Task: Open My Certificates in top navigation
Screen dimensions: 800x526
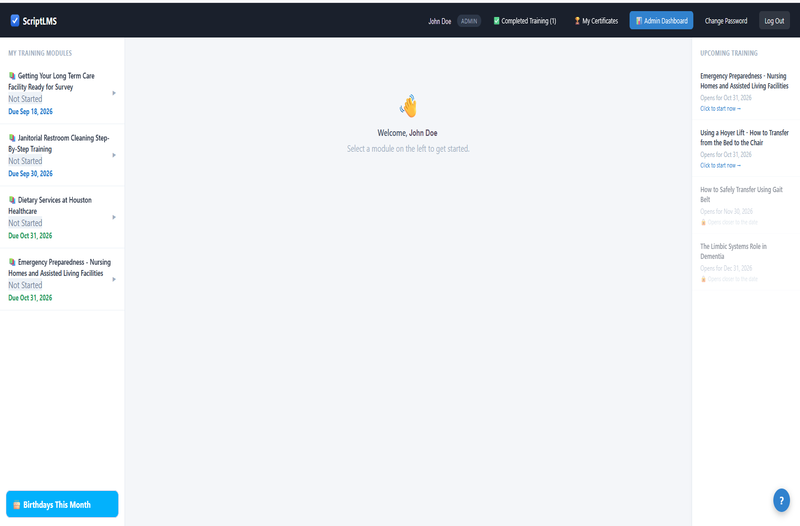Action: [x=596, y=21]
